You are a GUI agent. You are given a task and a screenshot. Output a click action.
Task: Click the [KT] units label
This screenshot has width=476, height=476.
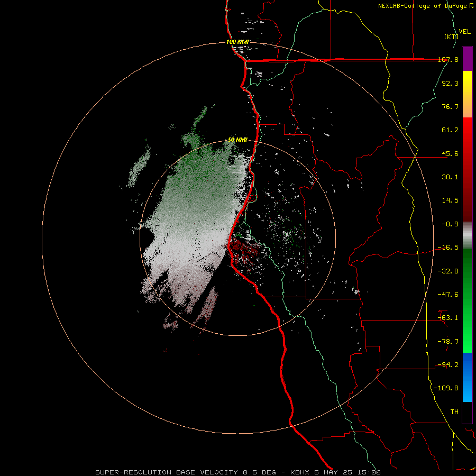pos(452,36)
